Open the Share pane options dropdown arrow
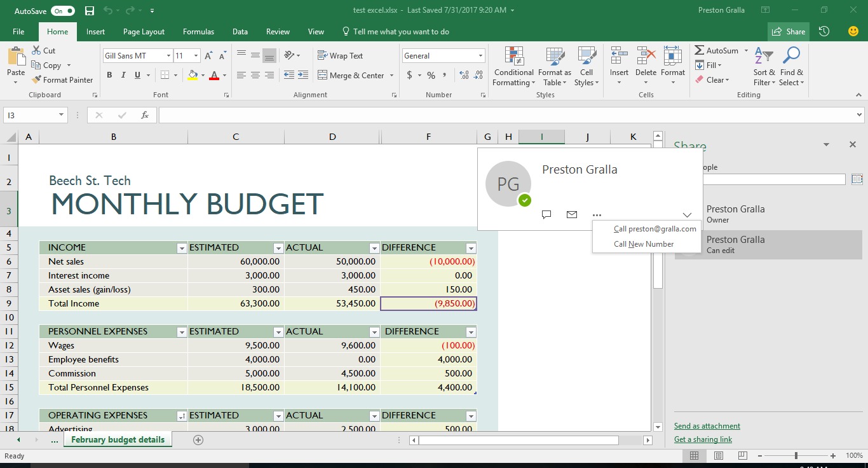The height and width of the screenshot is (468, 868). [826, 144]
